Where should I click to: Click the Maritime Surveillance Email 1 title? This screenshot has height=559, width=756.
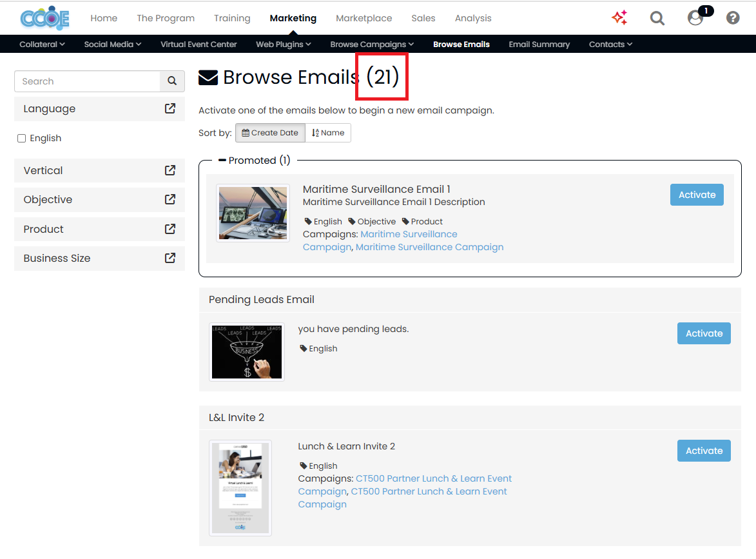[376, 189]
